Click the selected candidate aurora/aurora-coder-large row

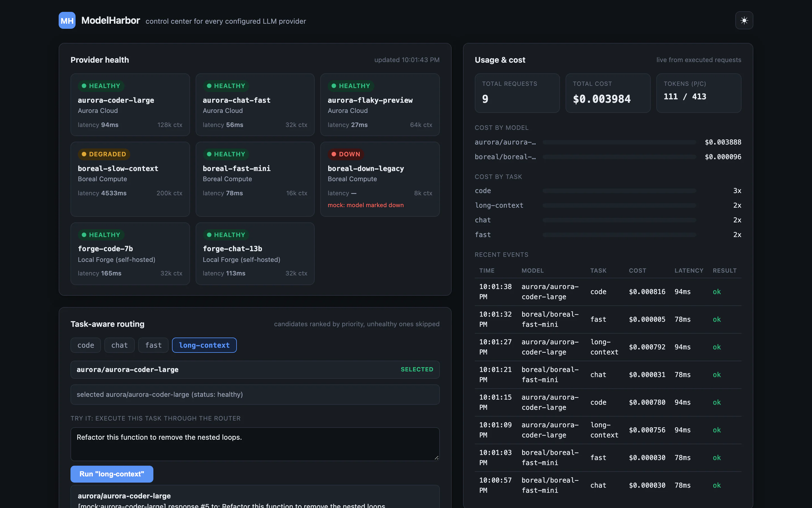pos(255,370)
